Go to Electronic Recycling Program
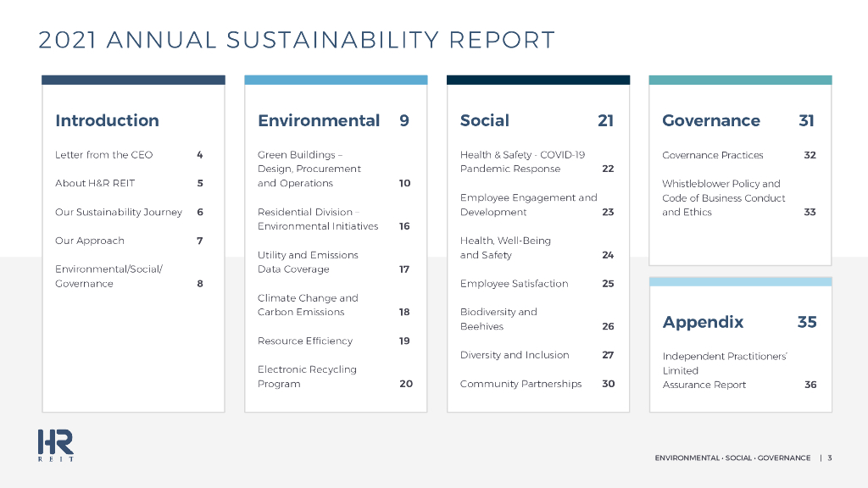 (x=307, y=376)
